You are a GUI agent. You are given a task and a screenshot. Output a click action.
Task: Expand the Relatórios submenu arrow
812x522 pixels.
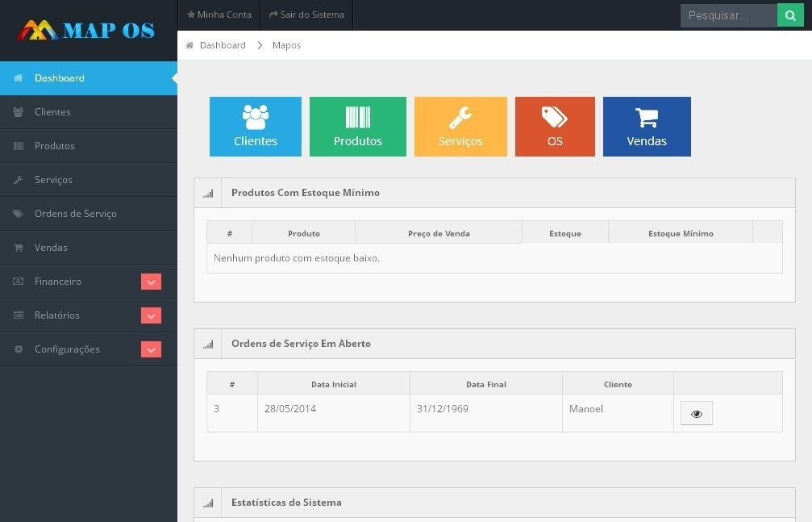[x=151, y=315]
